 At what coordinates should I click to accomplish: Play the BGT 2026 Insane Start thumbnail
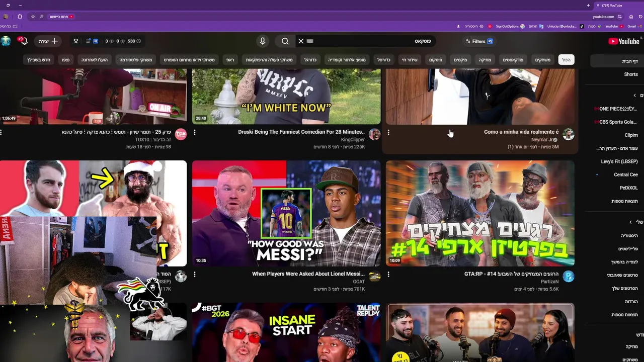286,332
